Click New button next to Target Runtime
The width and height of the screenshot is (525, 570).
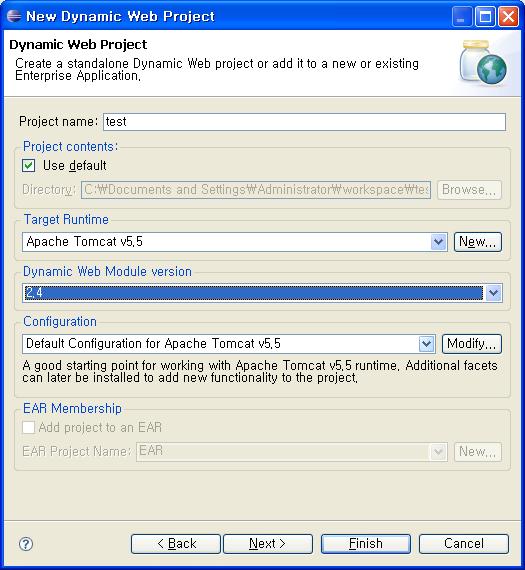(x=478, y=242)
